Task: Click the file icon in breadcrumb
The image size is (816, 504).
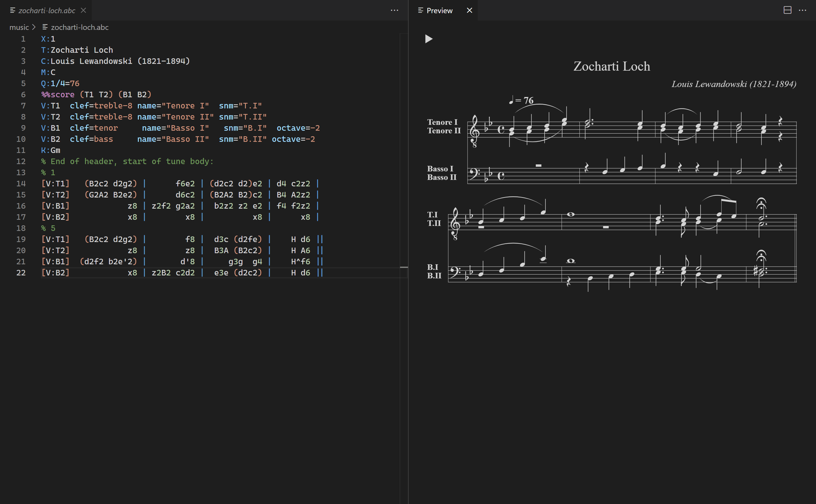Action: coord(45,27)
